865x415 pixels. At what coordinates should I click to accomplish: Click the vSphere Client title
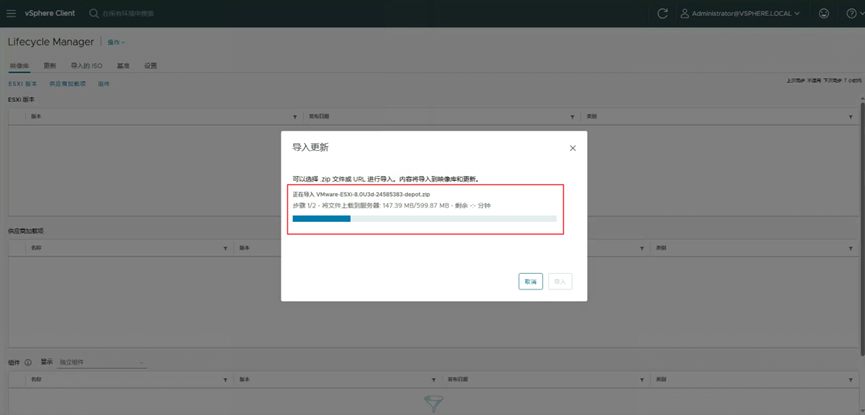coord(50,13)
